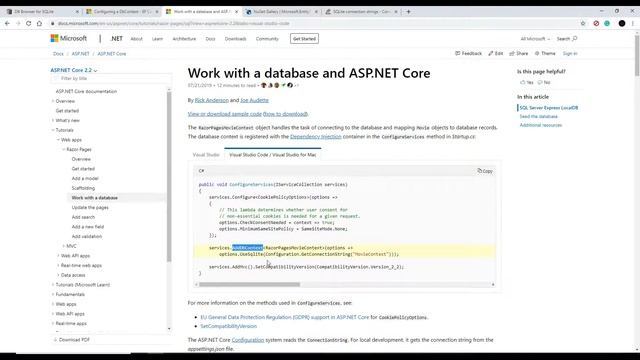Viewport: 640px width, 360px height.
Task: Open Rick Anderson author link
Action: pos(211,100)
